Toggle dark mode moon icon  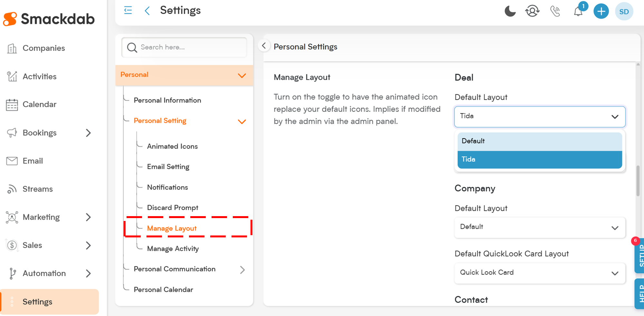tap(510, 11)
